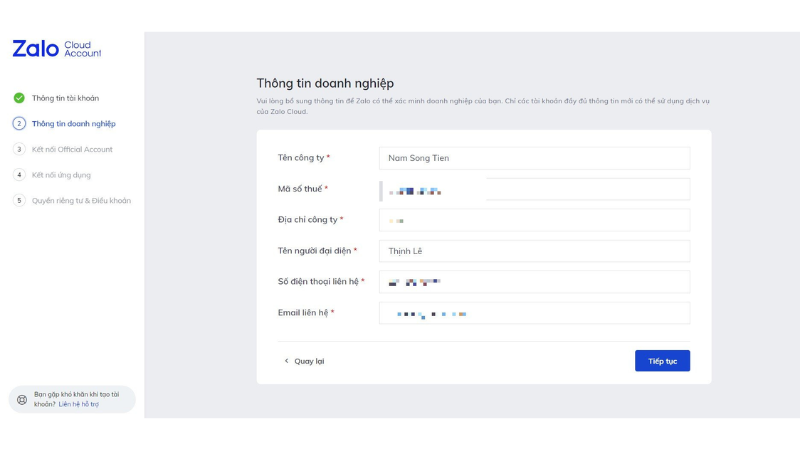The image size is (800, 450).
Task: Click step 3 number icon
Action: (x=19, y=149)
